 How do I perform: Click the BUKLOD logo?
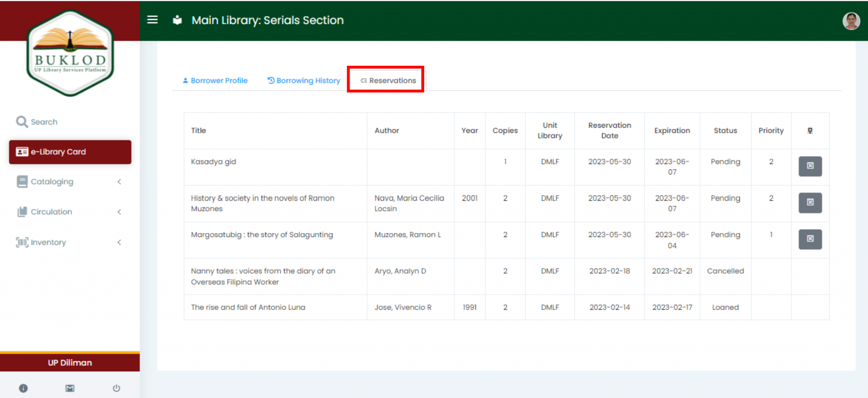[x=70, y=53]
